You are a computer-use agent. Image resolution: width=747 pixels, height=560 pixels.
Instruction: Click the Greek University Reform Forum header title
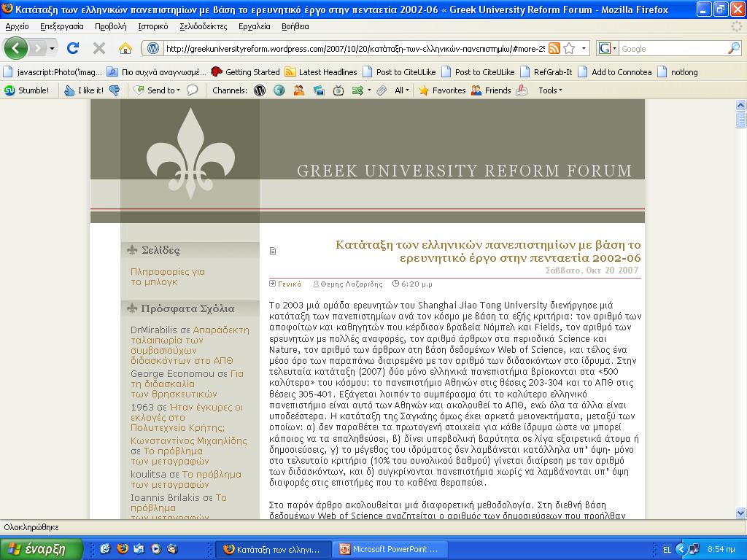point(464,171)
